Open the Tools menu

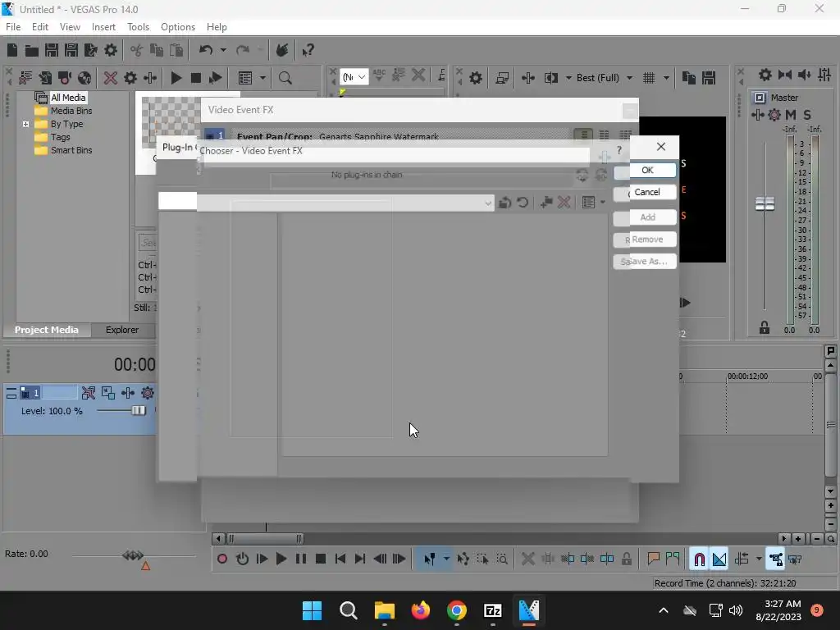[x=138, y=27]
